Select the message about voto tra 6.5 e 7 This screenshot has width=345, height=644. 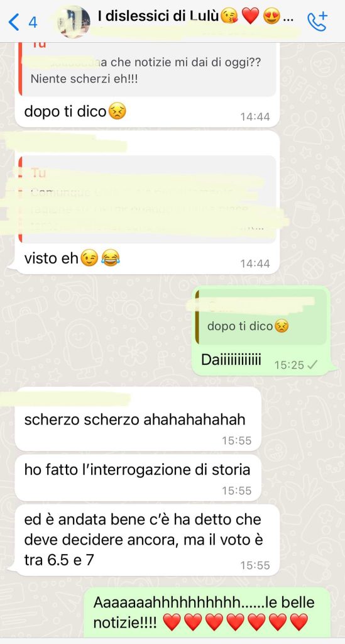click(x=147, y=540)
